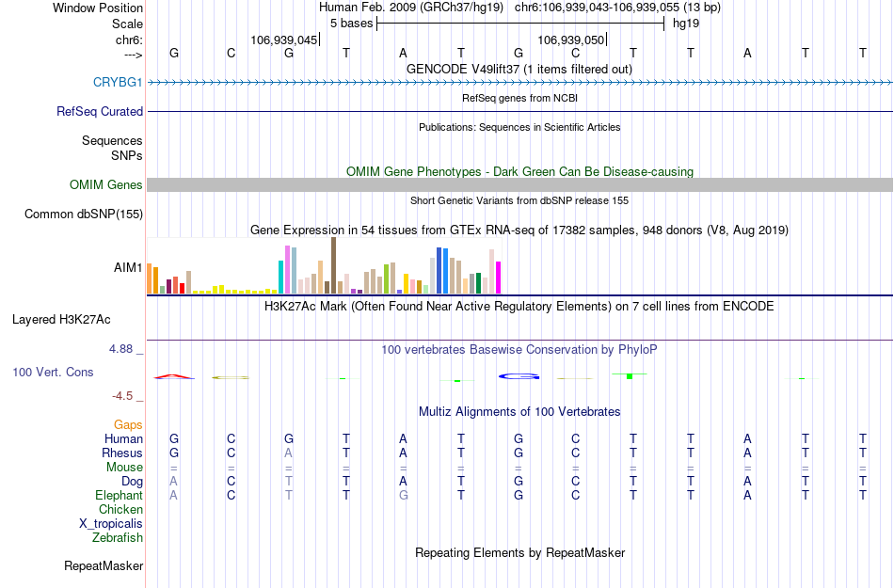
Task: Select the 100 Vert. Cons label
Action: pyautogui.click(x=53, y=372)
